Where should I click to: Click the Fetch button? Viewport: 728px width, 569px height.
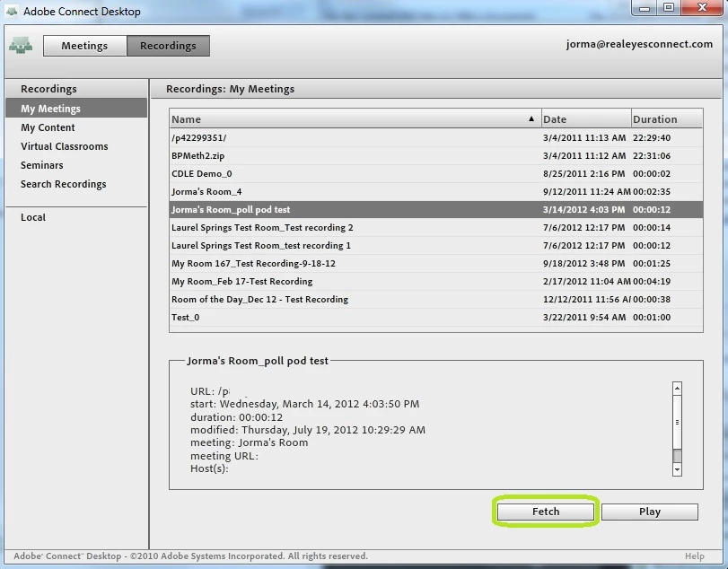[x=546, y=512]
